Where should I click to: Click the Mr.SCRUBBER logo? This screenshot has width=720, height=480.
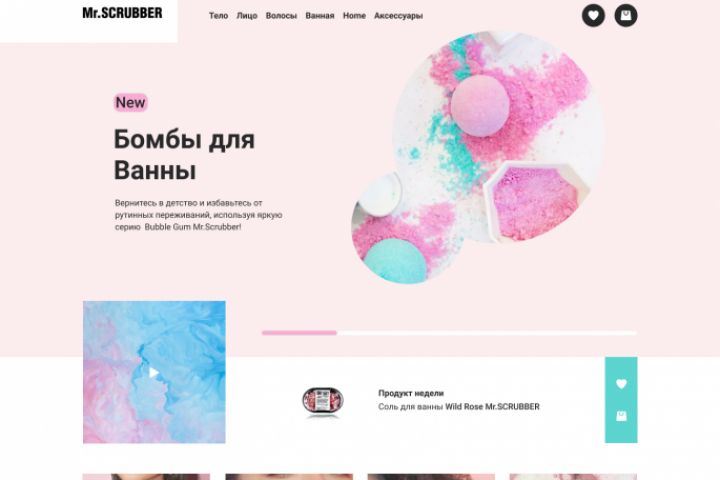tap(122, 13)
